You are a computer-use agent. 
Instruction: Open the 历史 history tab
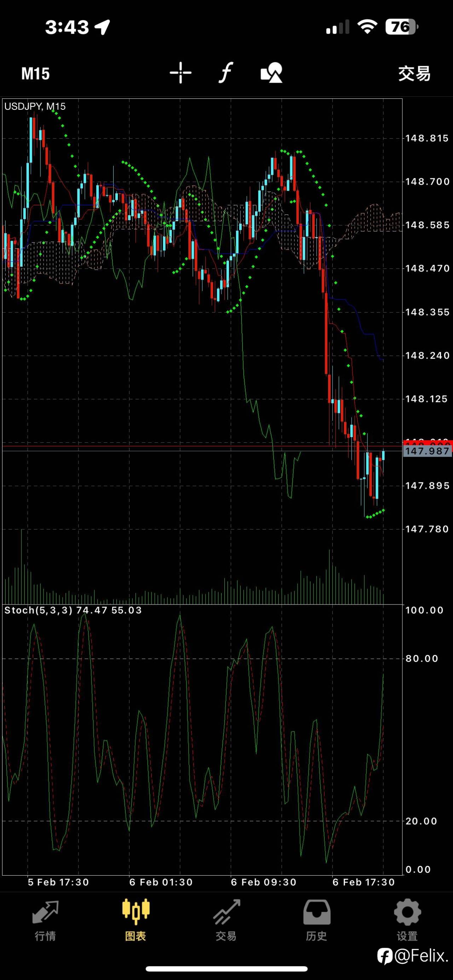click(316, 920)
